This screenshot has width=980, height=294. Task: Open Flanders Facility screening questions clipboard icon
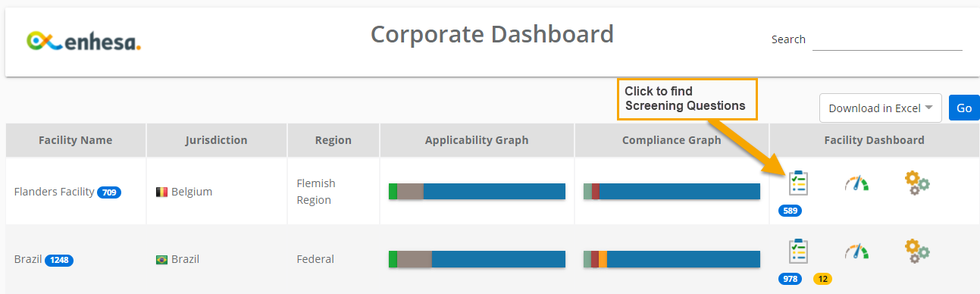[x=798, y=183]
